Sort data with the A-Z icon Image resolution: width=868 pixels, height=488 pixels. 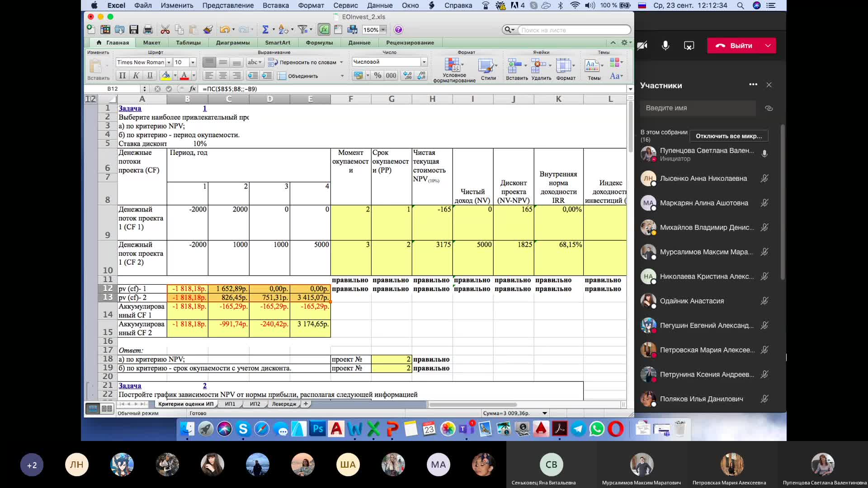tap(283, 30)
